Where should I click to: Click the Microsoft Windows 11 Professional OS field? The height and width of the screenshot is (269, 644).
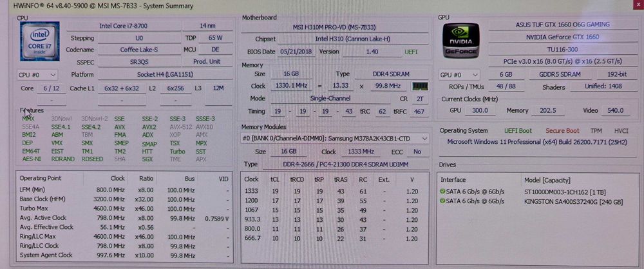pos(537,142)
